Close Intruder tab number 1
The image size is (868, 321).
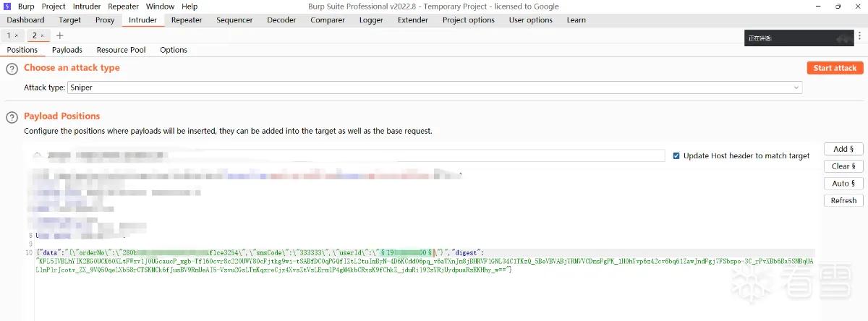[16, 35]
